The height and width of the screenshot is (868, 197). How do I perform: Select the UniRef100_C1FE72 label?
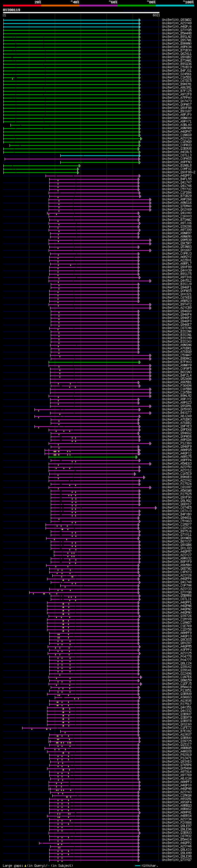(x=177, y=728)
